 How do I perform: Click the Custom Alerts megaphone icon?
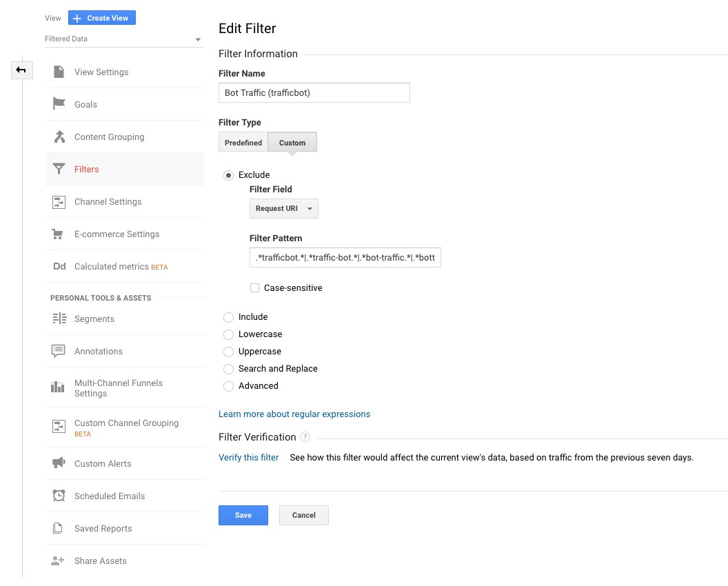[59, 463]
